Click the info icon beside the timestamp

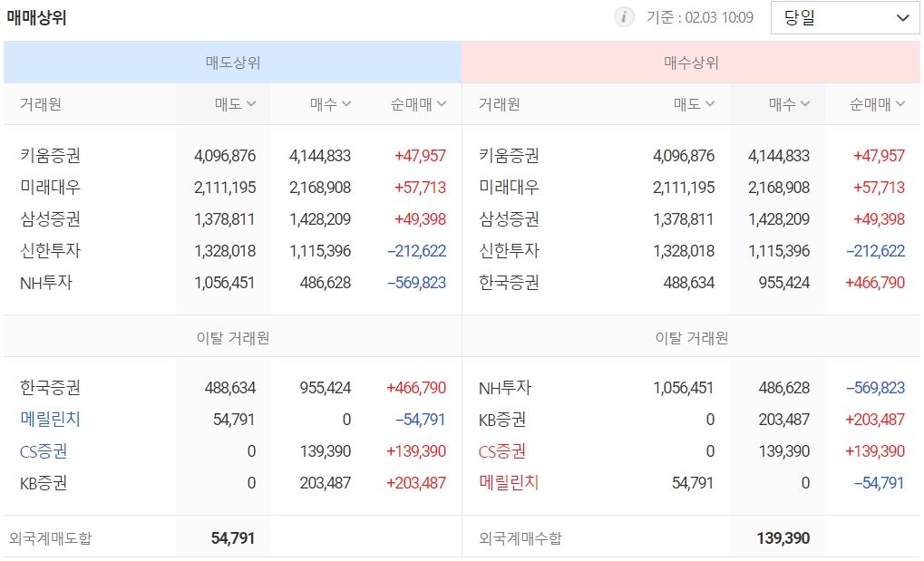tap(624, 17)
